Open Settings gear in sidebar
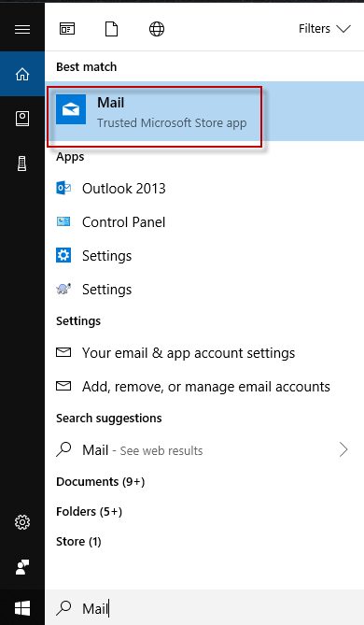The image size is (364, 625). click(22, 522)
